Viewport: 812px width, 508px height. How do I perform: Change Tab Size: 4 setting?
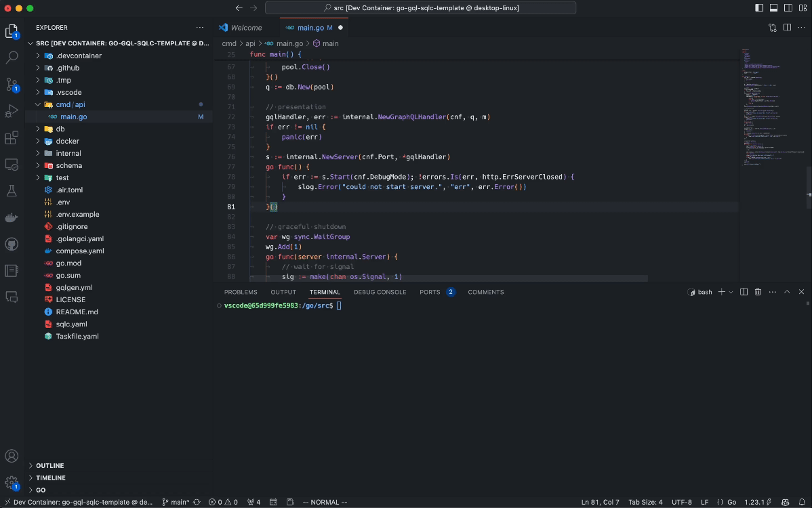coord(645,502)
